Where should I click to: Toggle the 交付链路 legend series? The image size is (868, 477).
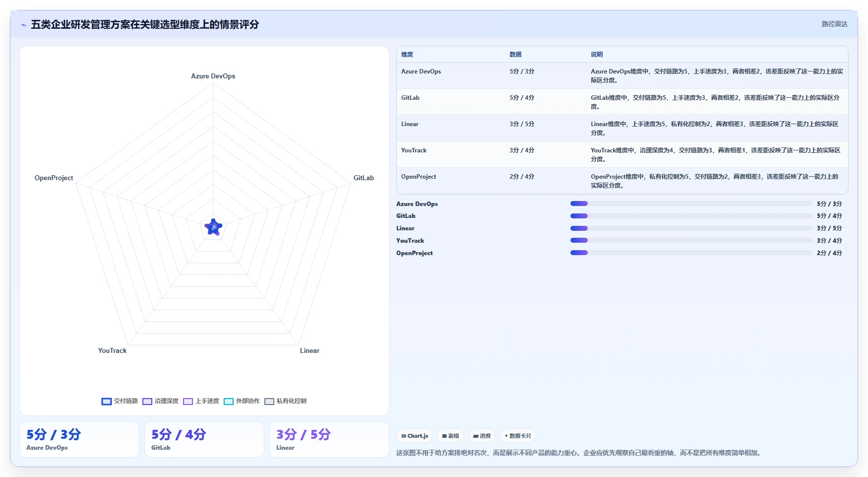pyautogui.click(x=120, y=401)
